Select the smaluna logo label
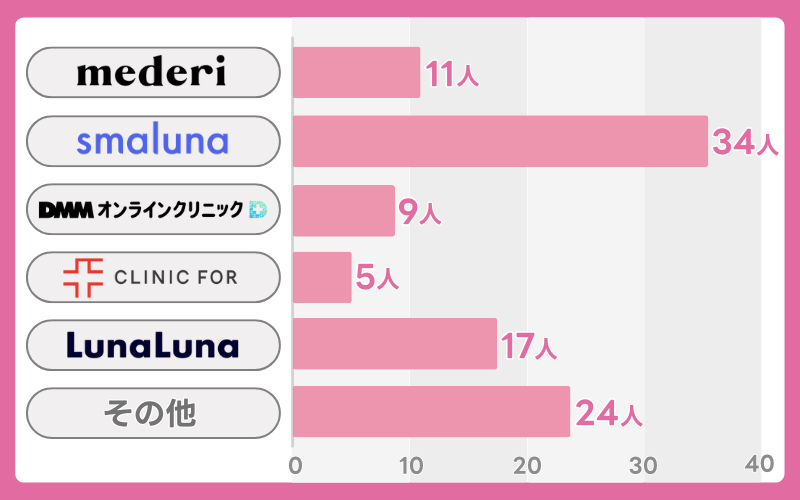The width and height of the screenshot is (800, 500). [152, 141]
